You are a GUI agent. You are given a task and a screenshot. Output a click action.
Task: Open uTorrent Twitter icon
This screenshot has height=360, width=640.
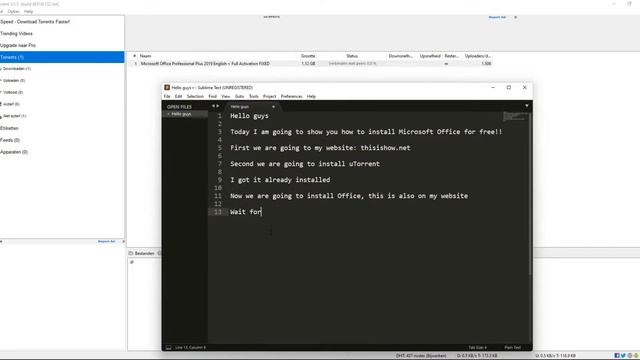click(623, 356)
